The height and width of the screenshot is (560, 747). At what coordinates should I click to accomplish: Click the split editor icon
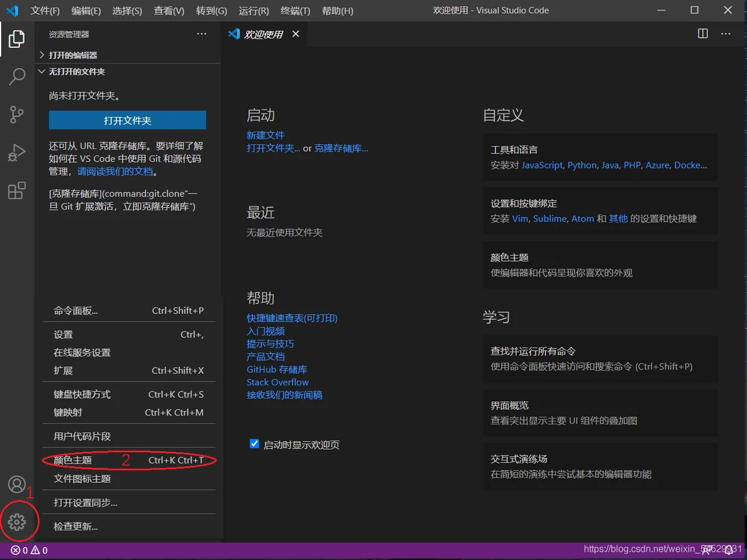703,34
